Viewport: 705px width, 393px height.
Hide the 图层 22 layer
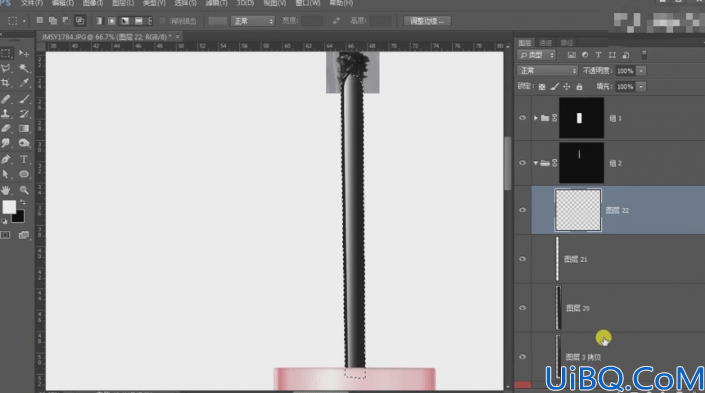pos(522,210)
